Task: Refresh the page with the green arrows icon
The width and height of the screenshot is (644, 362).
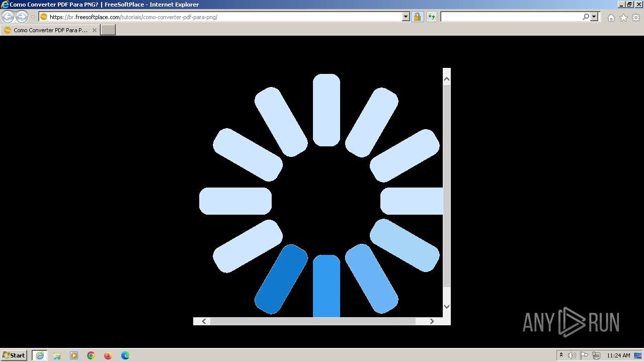Action: click(431, 17)
